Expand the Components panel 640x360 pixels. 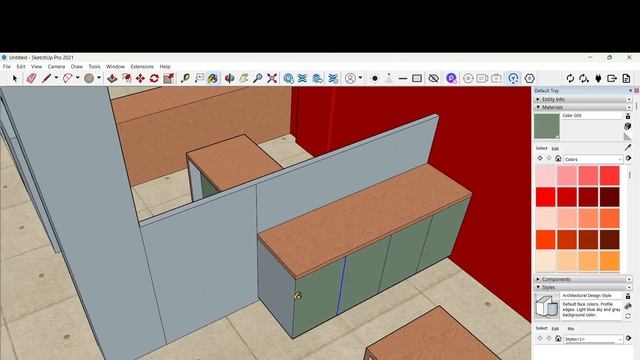point(582,279)
